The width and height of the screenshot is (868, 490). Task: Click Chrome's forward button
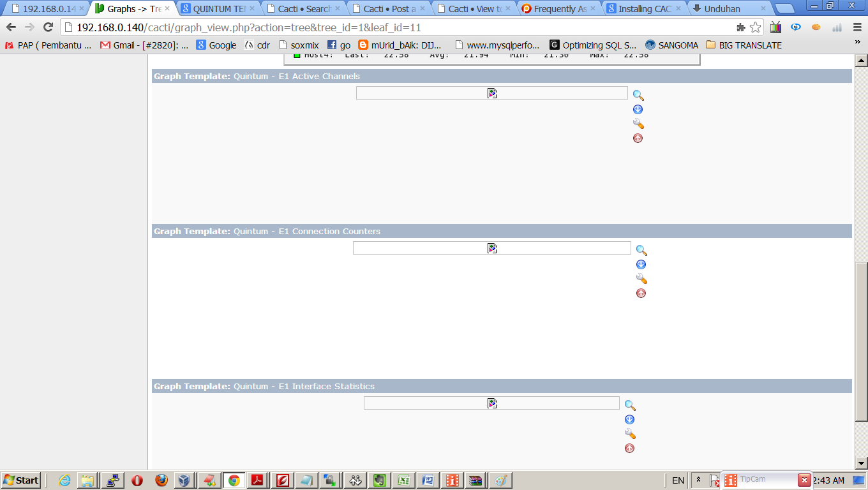click(29, 27)
